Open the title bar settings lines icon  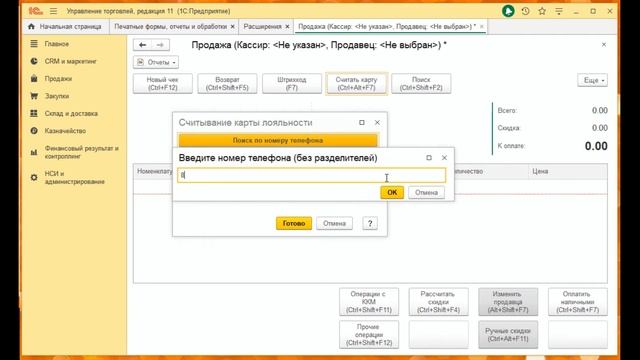(559, 11)
